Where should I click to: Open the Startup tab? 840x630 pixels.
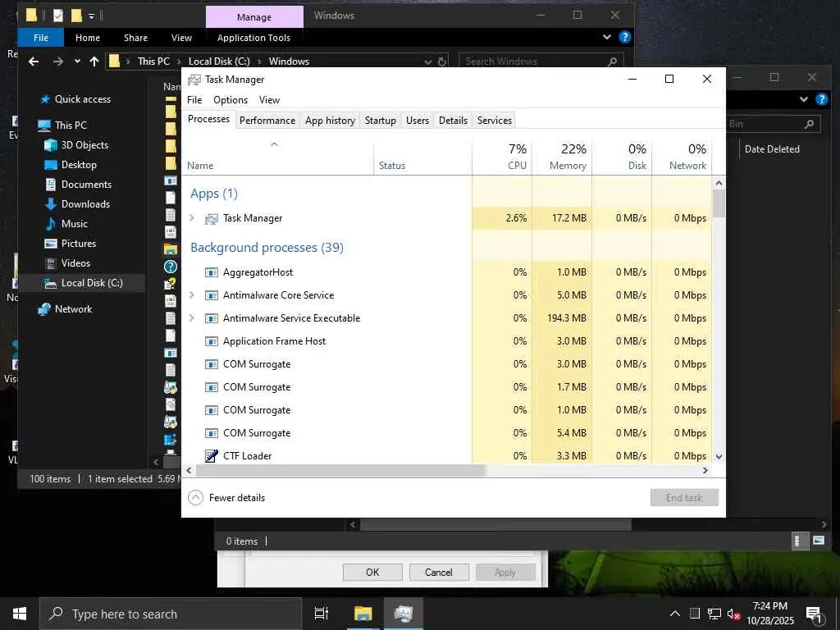381,121
